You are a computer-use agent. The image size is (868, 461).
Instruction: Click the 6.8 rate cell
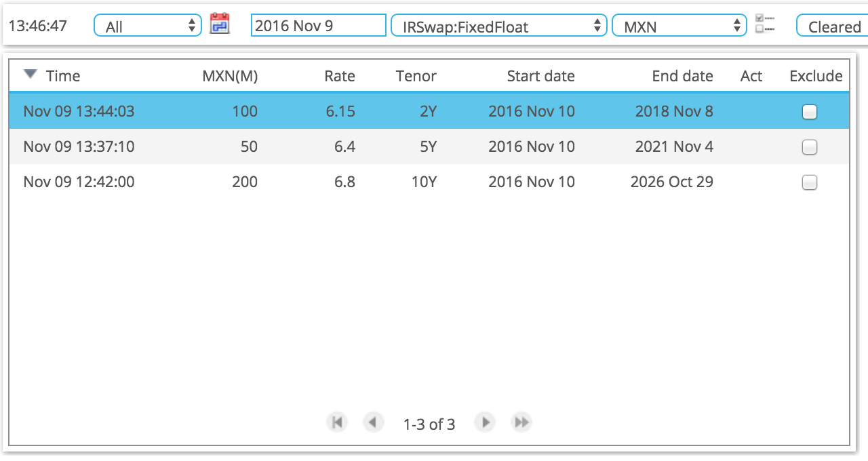coord(344,182)
